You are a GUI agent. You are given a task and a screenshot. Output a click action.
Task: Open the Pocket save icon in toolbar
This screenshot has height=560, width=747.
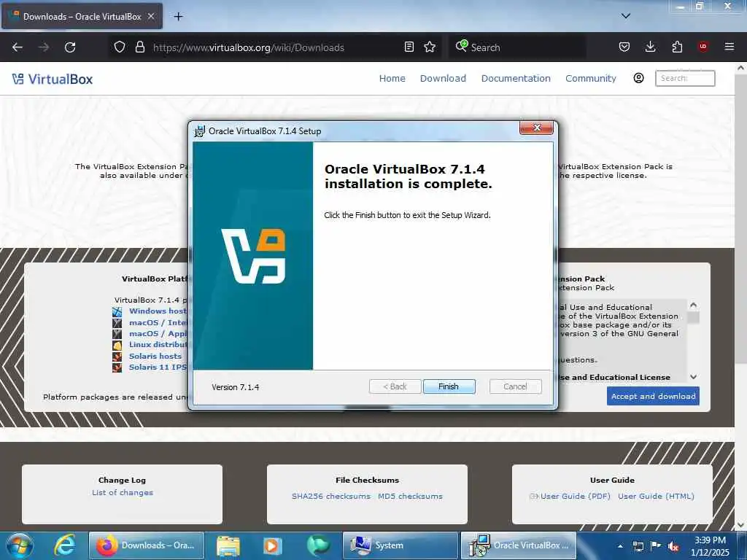click(624, 47)
